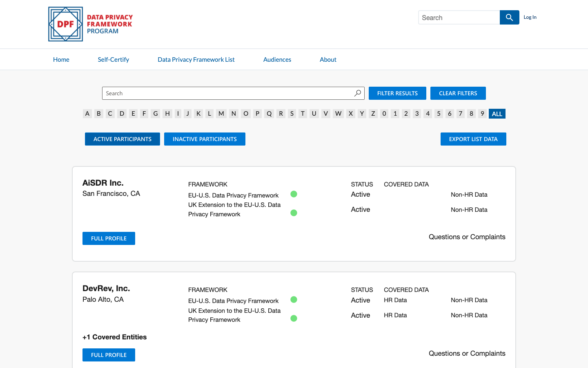
Task: Filter participants by letter V
Action: coord(326,114)
